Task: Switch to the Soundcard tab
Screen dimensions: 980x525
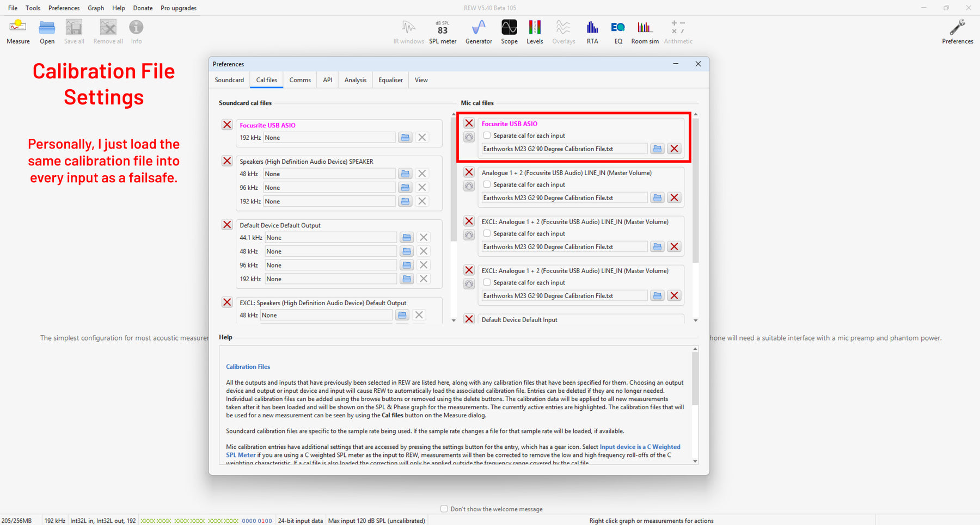Action: pyautogui.click(x=229, y=80)
